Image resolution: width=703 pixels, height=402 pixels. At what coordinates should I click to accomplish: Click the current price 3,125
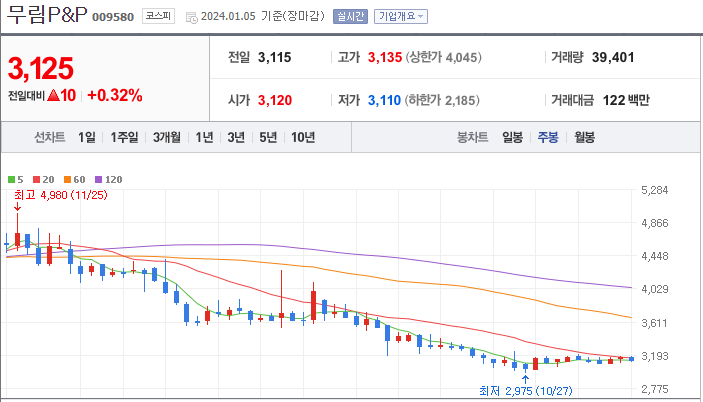[41, 69]
